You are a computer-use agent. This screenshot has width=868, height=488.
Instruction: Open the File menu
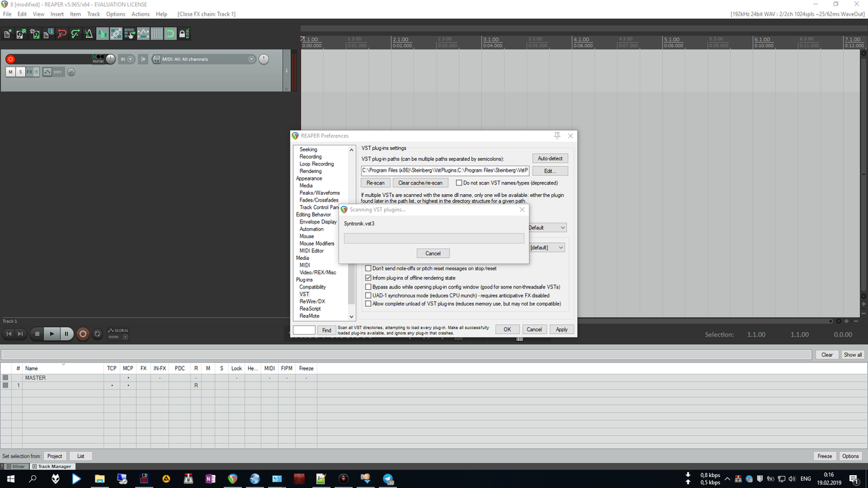[7, 14]
